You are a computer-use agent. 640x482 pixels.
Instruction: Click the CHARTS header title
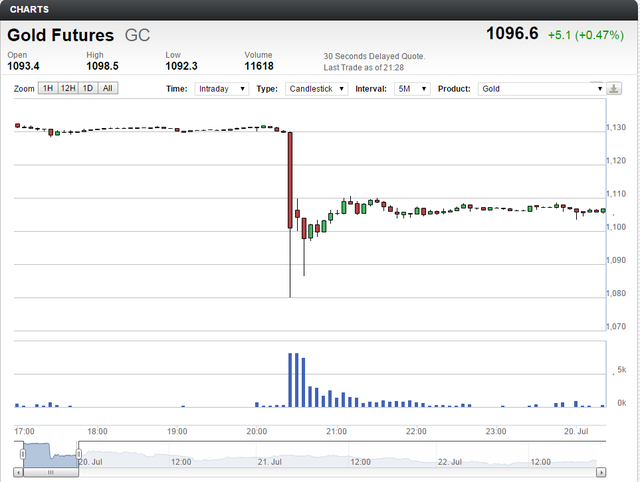pyautogui.click(x=29, y=9)
